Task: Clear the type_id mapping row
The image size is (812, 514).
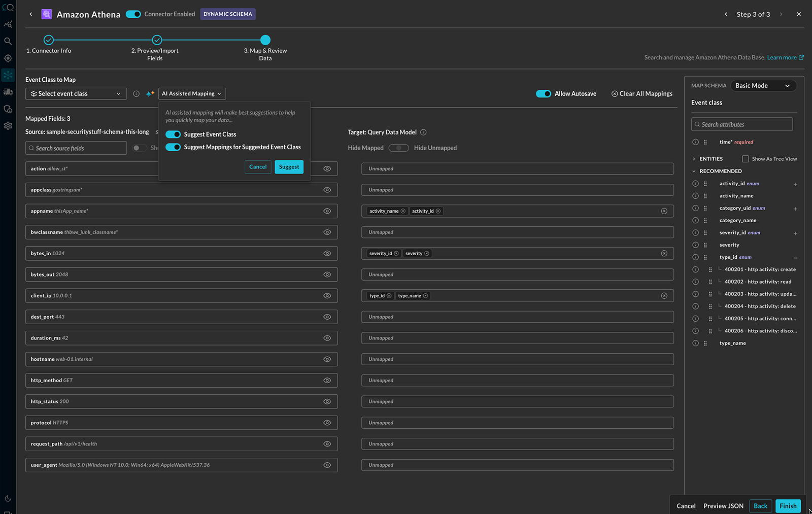Action: pyautogui.click(x=664, y=296)
